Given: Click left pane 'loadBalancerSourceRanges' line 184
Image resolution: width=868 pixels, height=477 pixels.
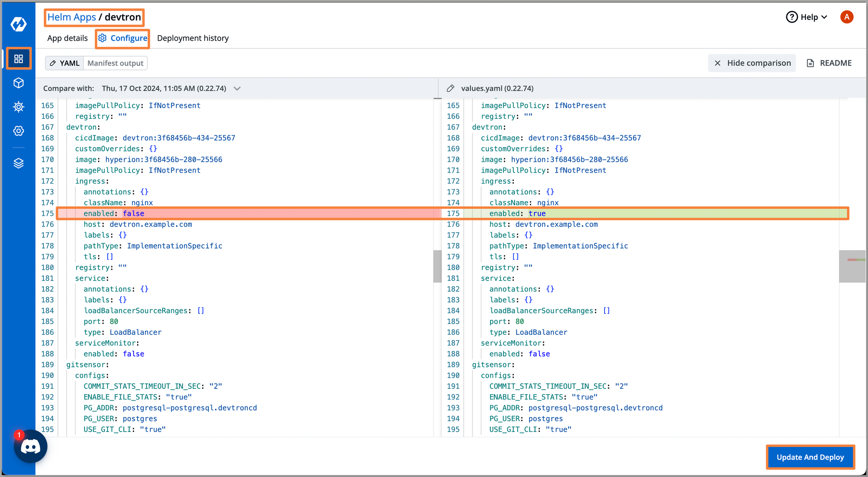Looking at the screenshot, I should (144, 310).
